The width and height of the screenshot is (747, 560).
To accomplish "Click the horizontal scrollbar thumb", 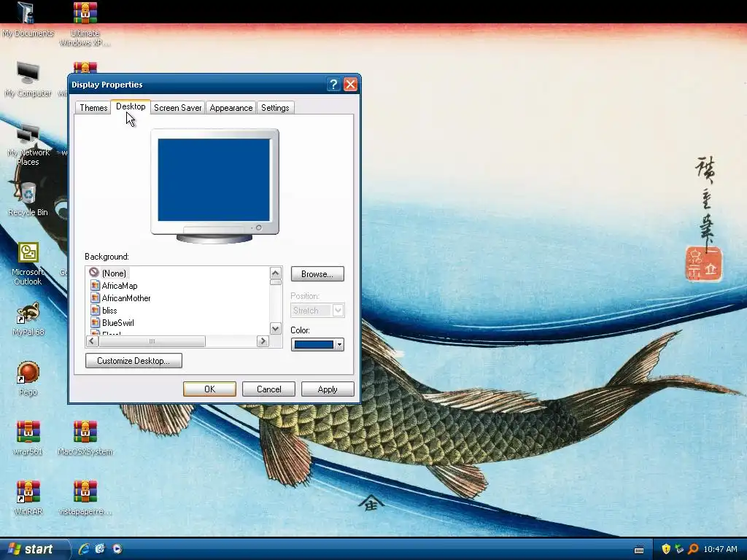I will coord(152,341).
